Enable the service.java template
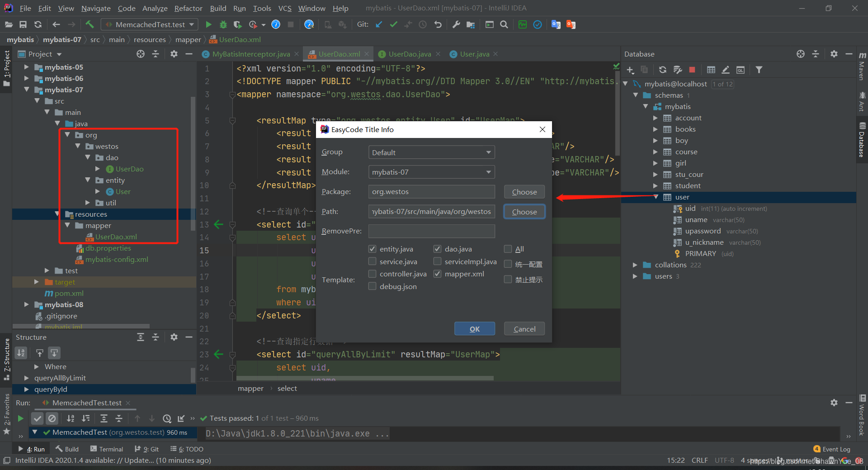 (x=372, y=261)
